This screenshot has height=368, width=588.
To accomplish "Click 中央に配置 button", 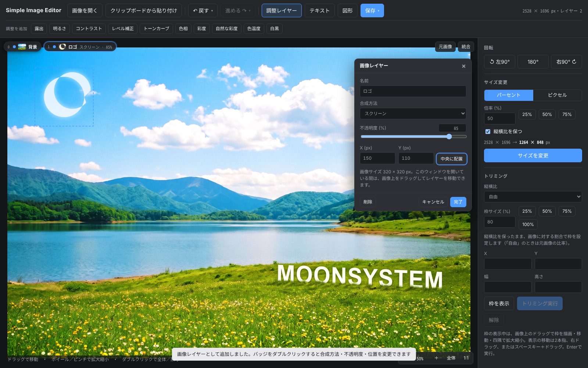I will click(x=452, y=159).
